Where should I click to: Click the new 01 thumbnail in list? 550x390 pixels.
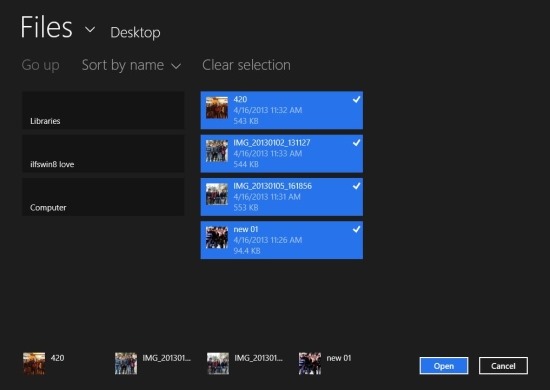pyautogui.click(x=217, y=237)
